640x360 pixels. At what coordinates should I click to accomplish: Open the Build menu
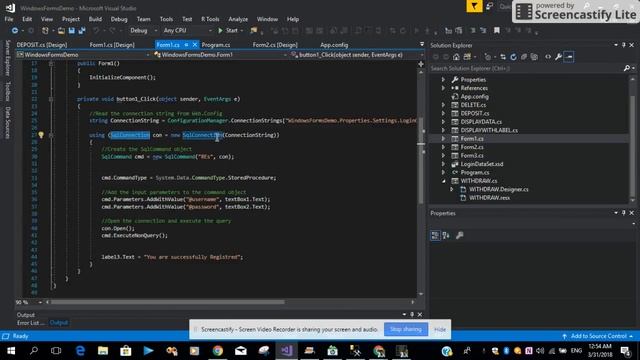click(x=95, y=19)
